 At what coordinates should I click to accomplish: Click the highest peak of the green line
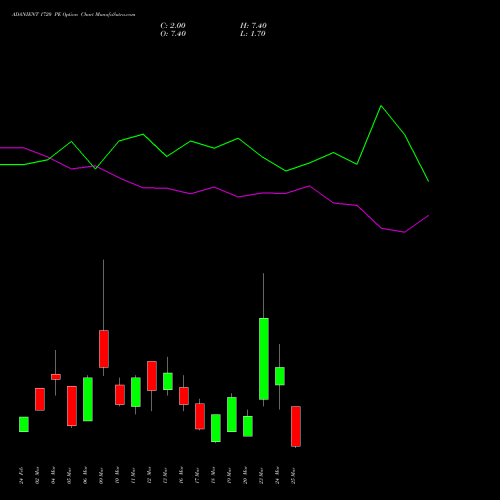pyautogui.click(x=381, y=106)
